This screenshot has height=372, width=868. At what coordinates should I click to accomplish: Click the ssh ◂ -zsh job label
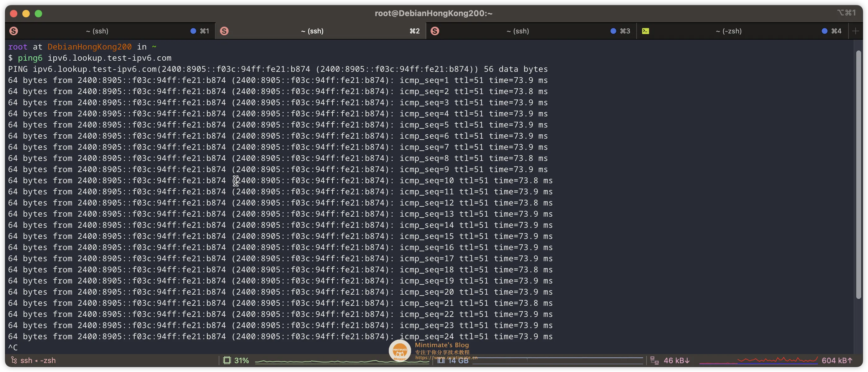(38, 361)
